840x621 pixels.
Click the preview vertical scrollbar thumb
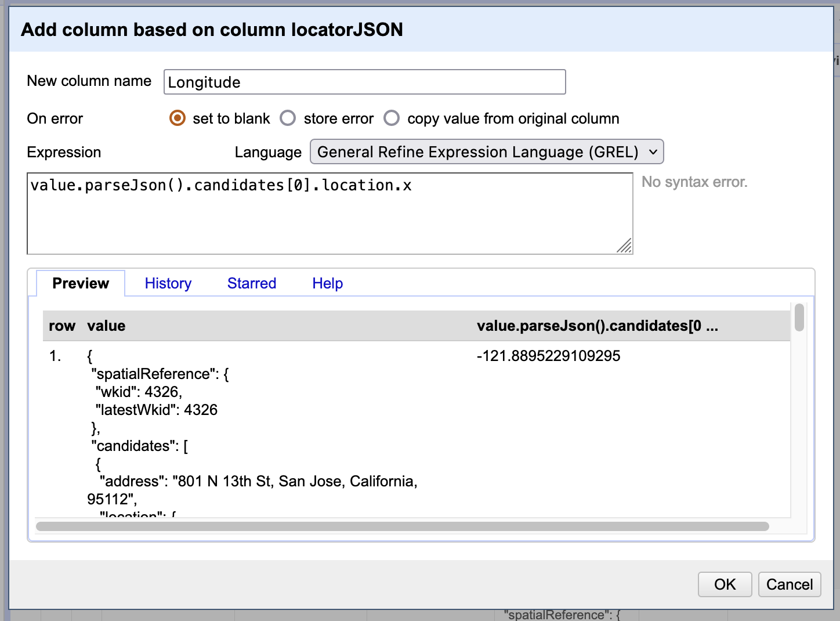pos(799,317)
